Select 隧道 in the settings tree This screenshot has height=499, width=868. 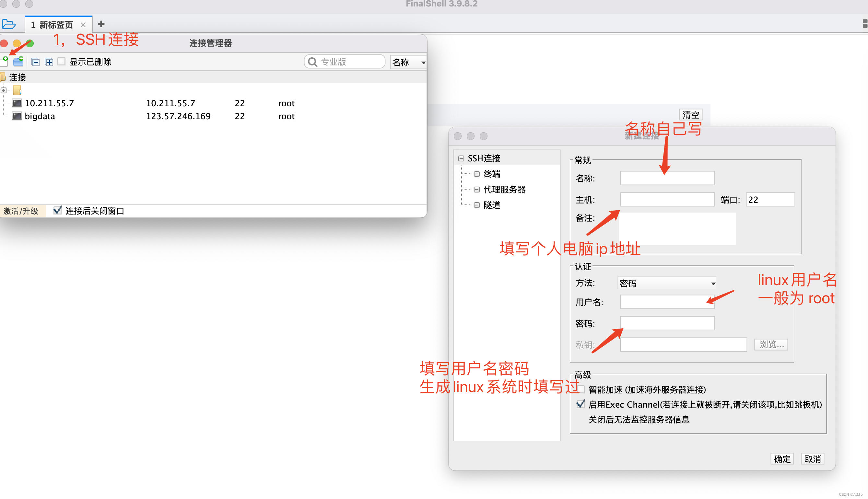click(492, 205)
